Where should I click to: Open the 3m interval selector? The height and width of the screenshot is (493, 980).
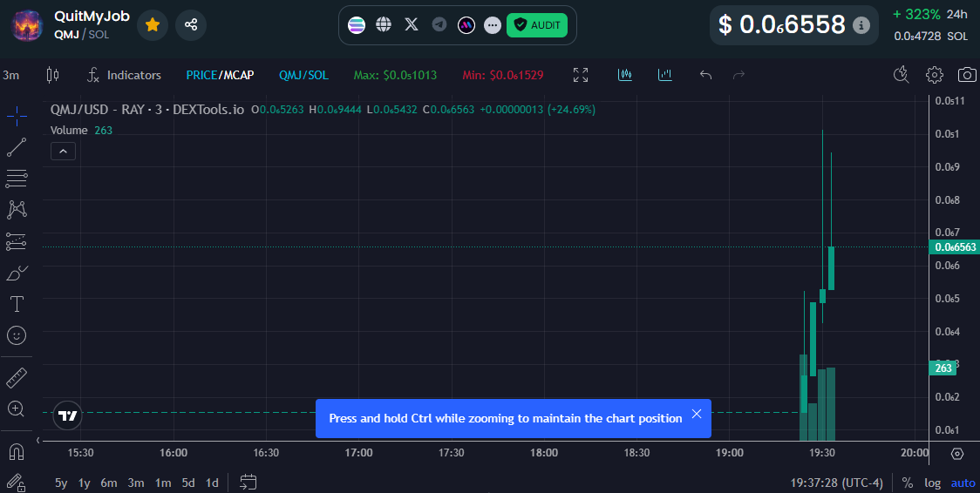tap(10, 75)
